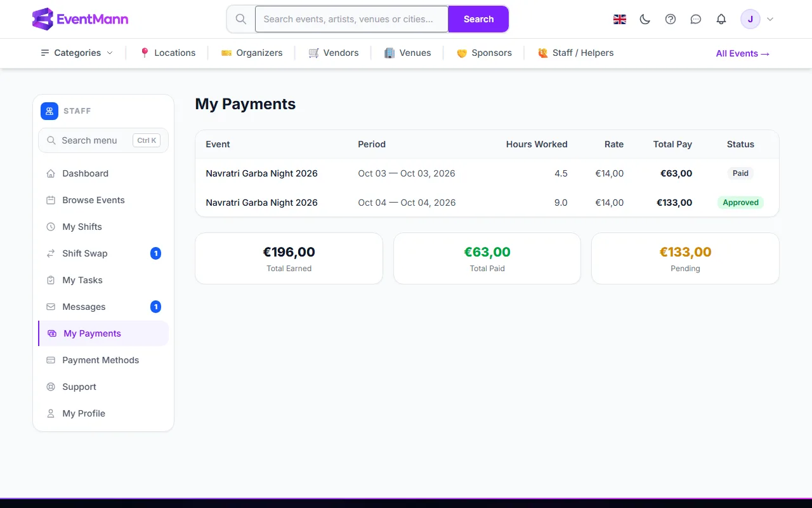Focus the events search input field
Viewport: 812px width, 508px height.
[x=351, y=19]
